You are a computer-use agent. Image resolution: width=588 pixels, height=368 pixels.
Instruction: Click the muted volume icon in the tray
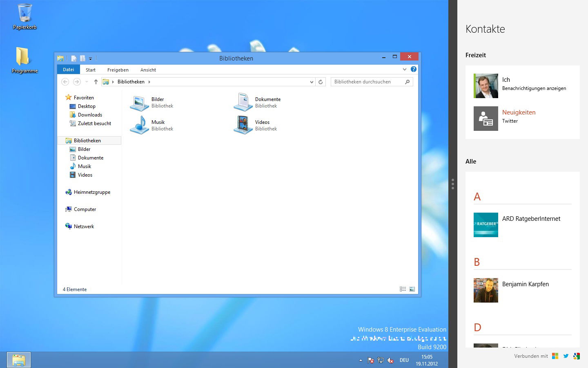(x=390, y=360)
